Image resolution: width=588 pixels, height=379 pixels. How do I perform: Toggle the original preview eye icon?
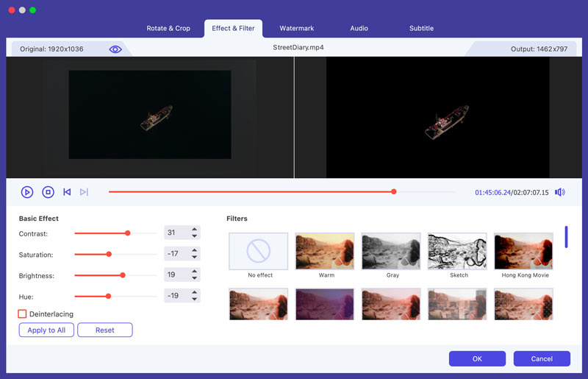click(x=115, y=49)
